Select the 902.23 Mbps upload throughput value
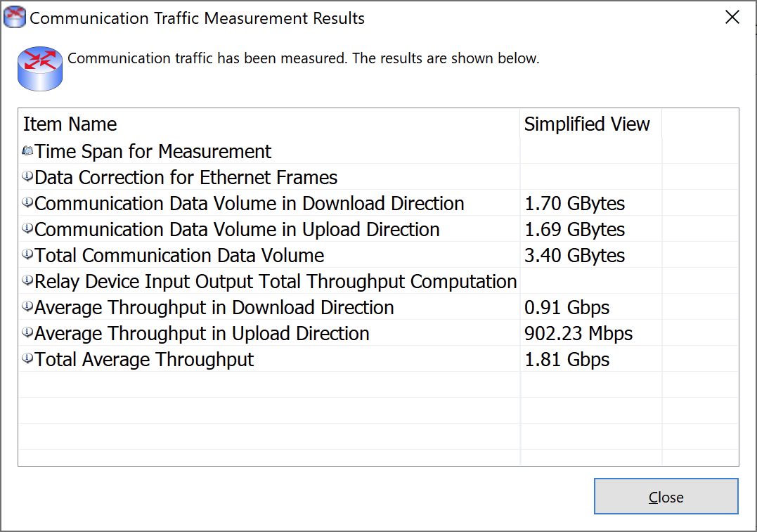This screenshot has width=757, height=532. [578, 334]
